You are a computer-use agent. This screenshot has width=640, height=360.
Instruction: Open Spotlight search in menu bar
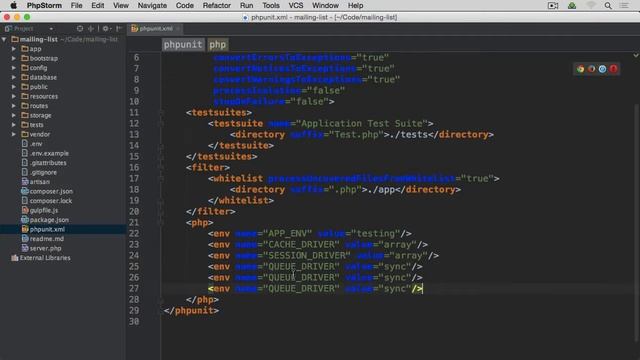608,6
